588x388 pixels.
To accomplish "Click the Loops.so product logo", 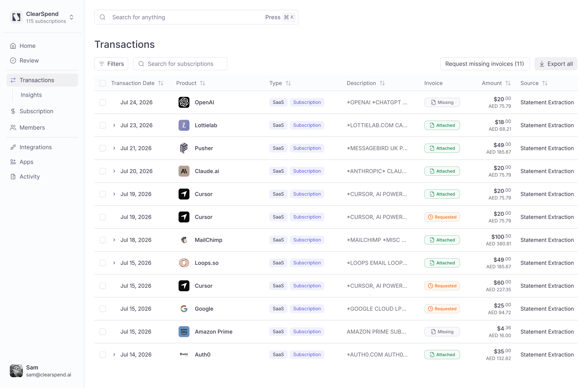I will pos(184,263).
